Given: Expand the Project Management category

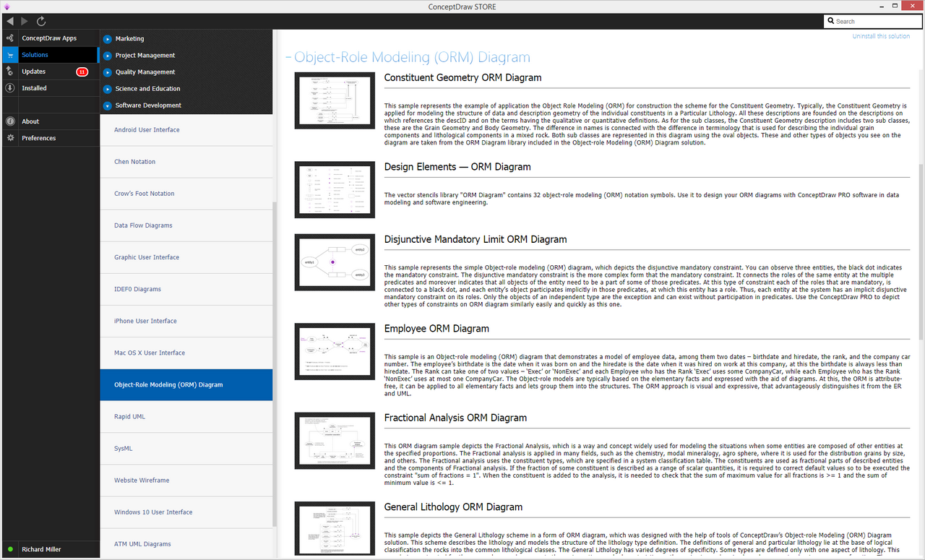Looking at the screenshot, I should [108, 55].
